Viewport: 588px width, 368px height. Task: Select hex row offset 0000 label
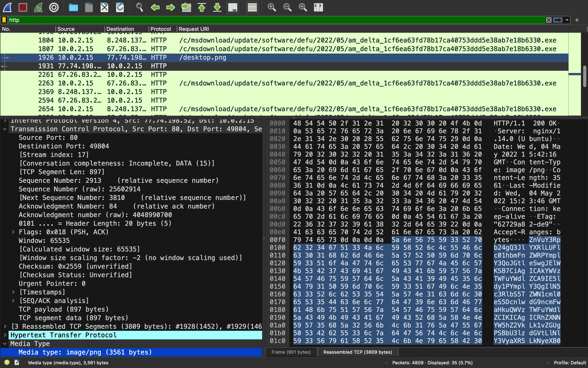pos(277,123)
